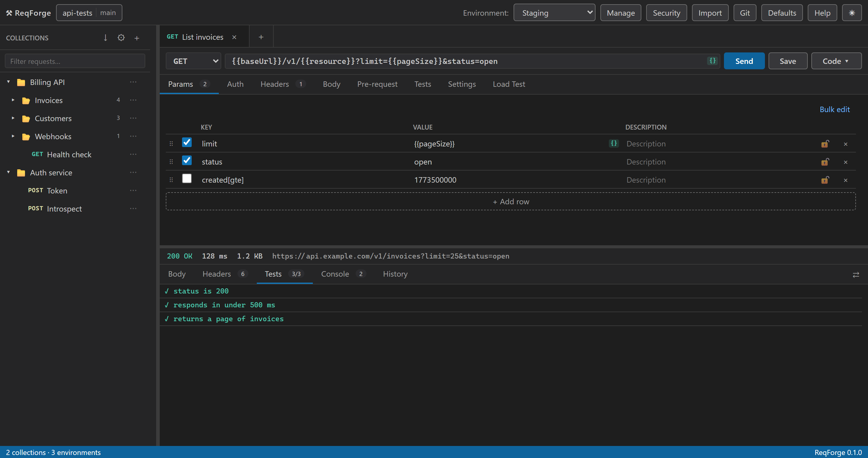Expand the Customers folder
Image resolution: width=868 pixels, height=458 pixels.
[x=13, y=118]
